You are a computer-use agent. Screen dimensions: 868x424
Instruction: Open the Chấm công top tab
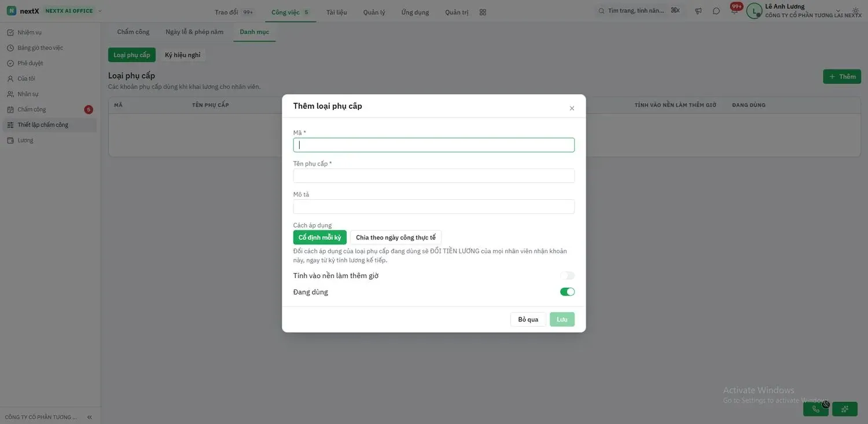click(x=133, y=32)
